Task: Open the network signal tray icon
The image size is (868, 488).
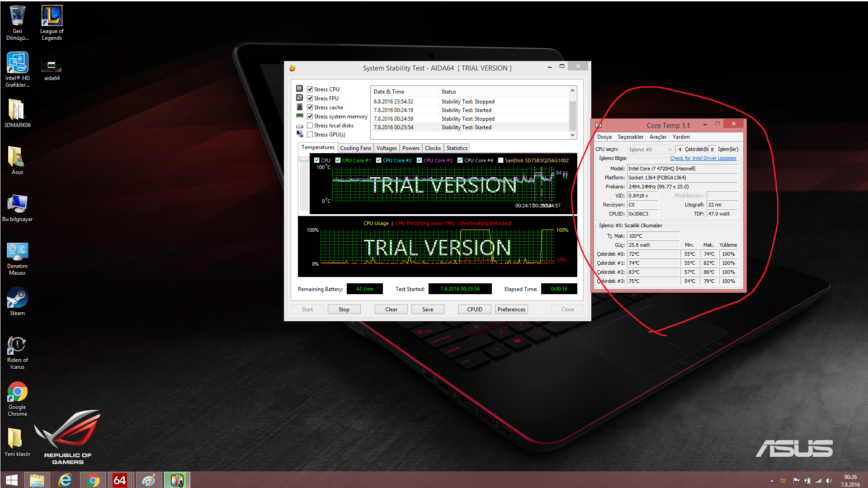Action: 818,481
